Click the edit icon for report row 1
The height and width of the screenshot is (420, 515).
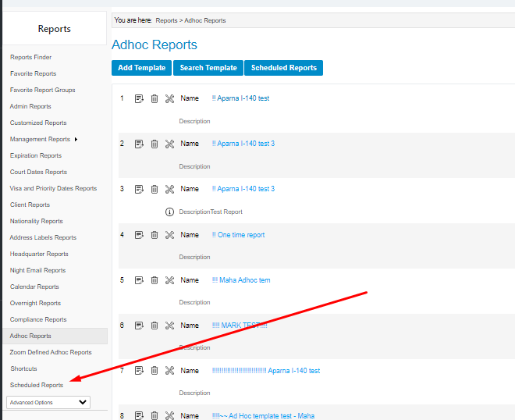pos(139,99)
